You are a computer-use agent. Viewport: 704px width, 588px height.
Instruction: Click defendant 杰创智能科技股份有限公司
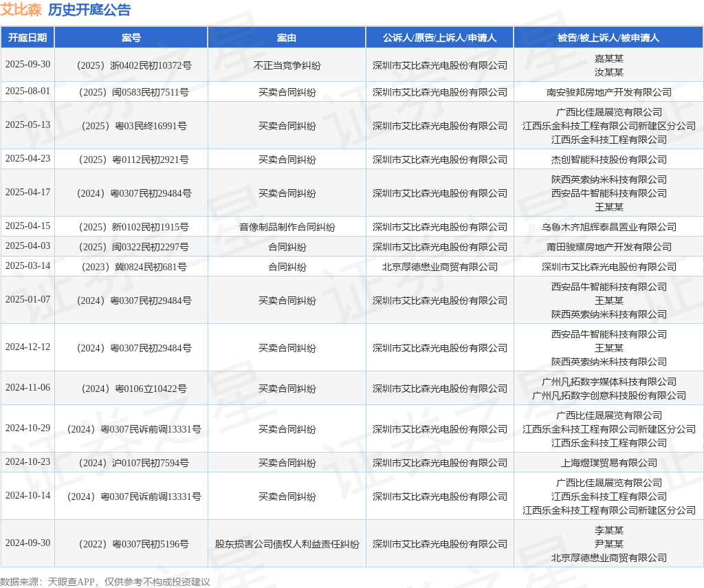[x=609, y=160]
